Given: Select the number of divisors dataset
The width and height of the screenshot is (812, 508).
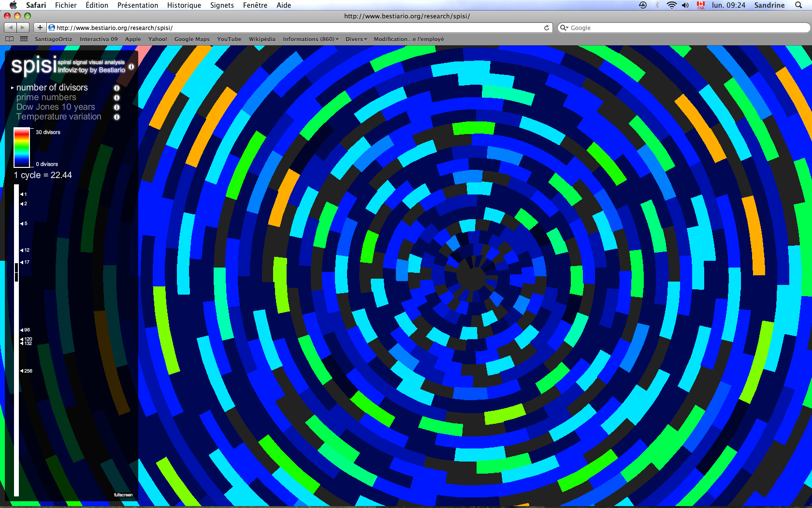Looking at the screenshot, I should coord(52,88).
